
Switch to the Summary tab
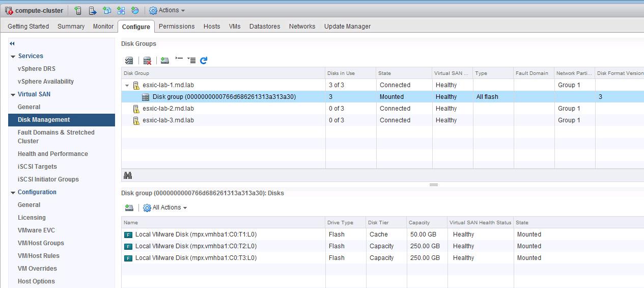pos(71,27)
